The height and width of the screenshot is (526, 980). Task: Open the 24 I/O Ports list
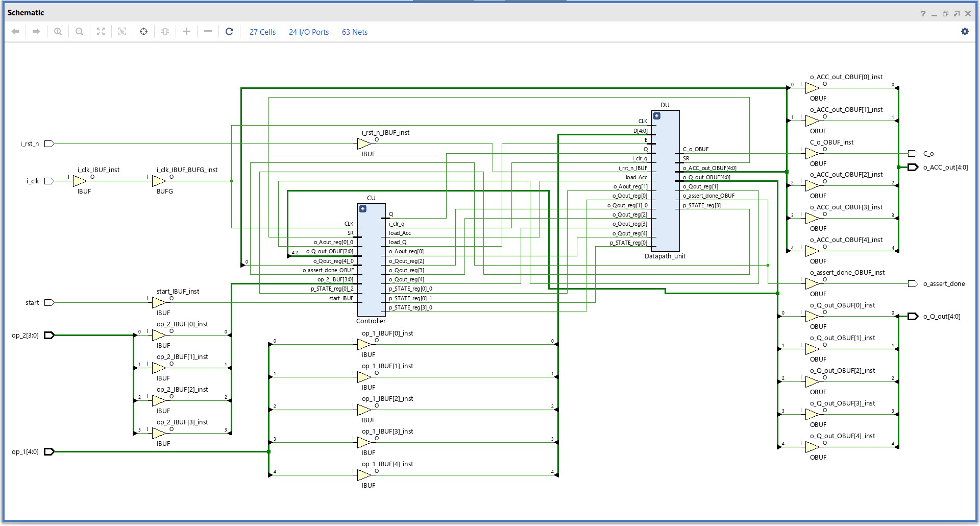click(308, 32)
